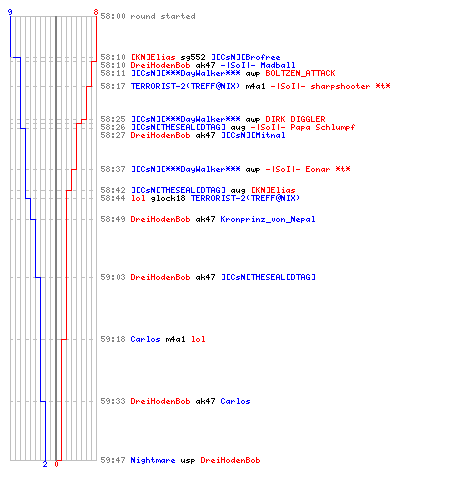Select -|SoI|- Madball victim name
The width and height of the screenshot is (450, 500).
click(258, 65)
